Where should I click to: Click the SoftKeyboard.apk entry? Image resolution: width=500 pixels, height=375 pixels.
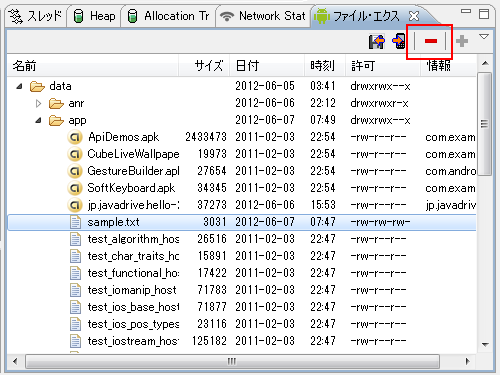[131, 188]
